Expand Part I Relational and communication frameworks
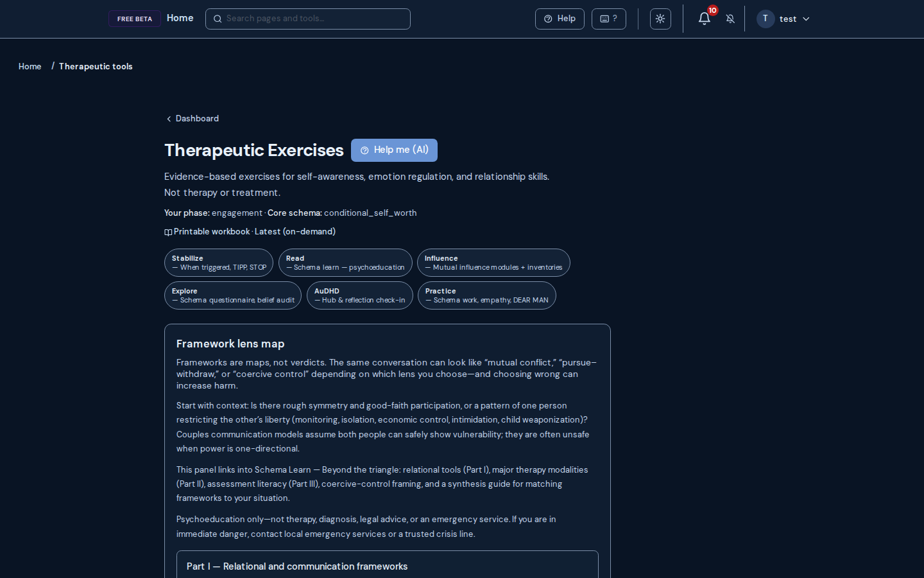Screen dimensions: 924x578 point(388,566)
